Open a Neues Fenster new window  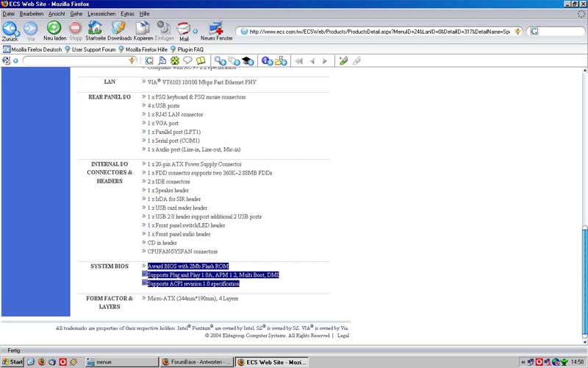click(x=216, y=31)
